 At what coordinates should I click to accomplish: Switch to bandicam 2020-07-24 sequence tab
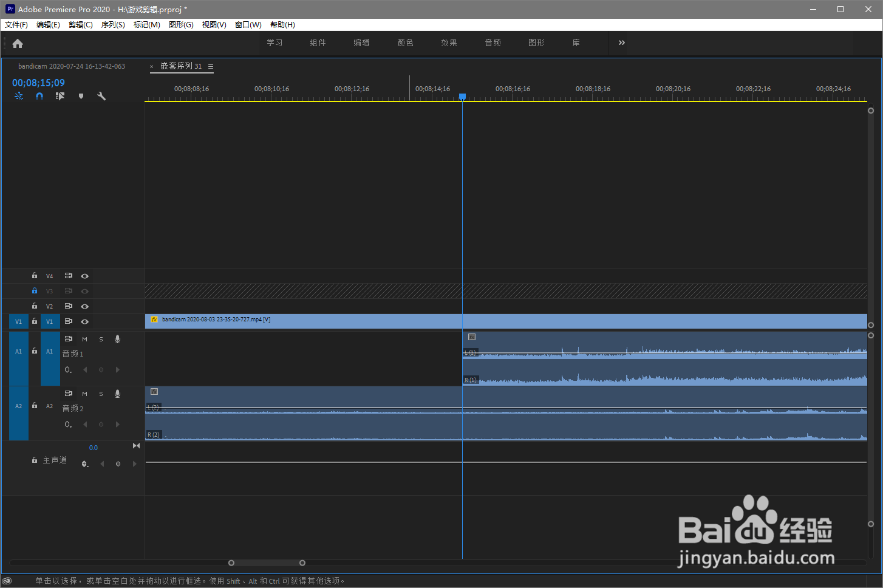coord(72,66)
